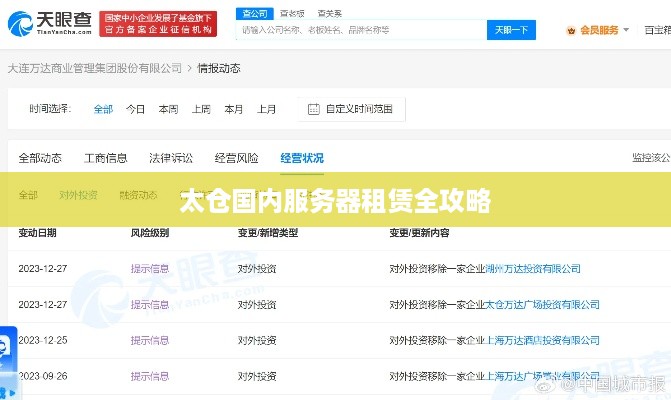
Task: Click the 风险级别 column header
Action: point(150,233)
